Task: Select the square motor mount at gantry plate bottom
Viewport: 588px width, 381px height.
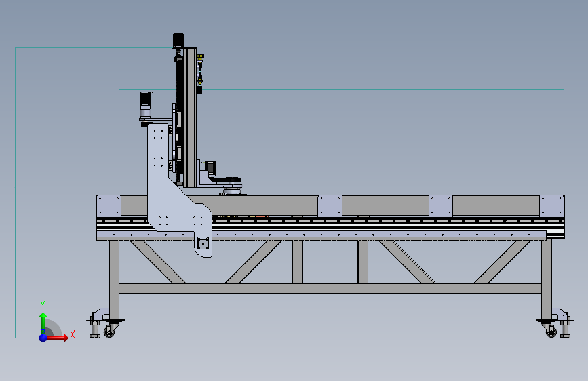Action: pos(203,244)
